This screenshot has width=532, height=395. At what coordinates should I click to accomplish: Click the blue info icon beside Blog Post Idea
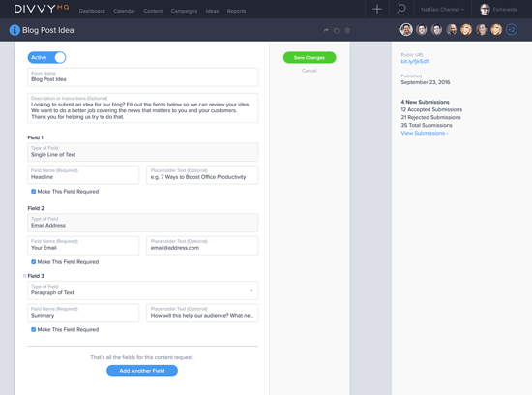[15, 30]
